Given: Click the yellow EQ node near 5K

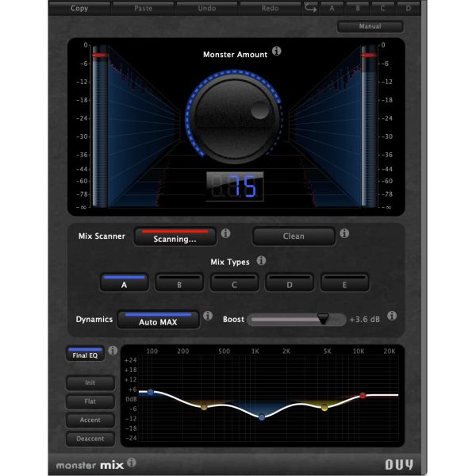Looking at the screenshot, I should coord(324,408).
